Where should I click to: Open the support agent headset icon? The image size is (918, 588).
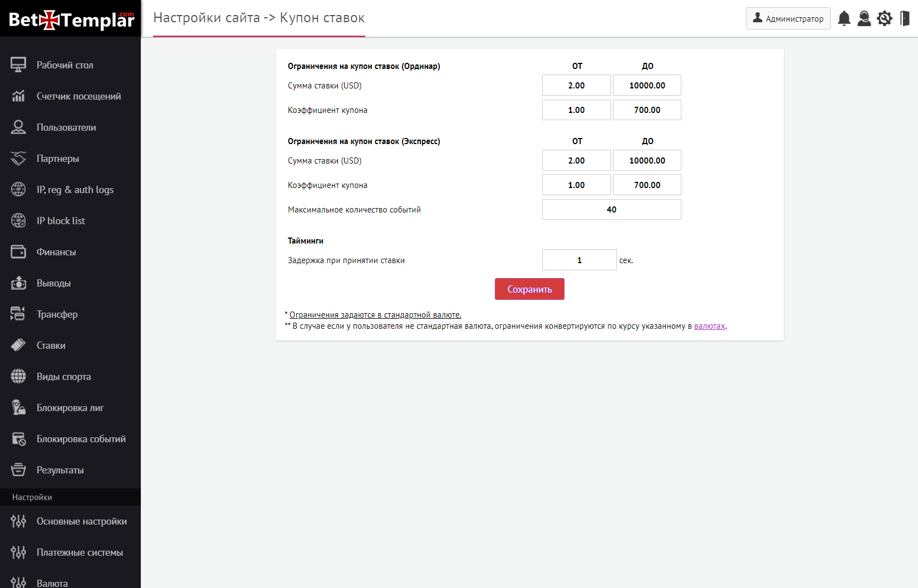864,18
